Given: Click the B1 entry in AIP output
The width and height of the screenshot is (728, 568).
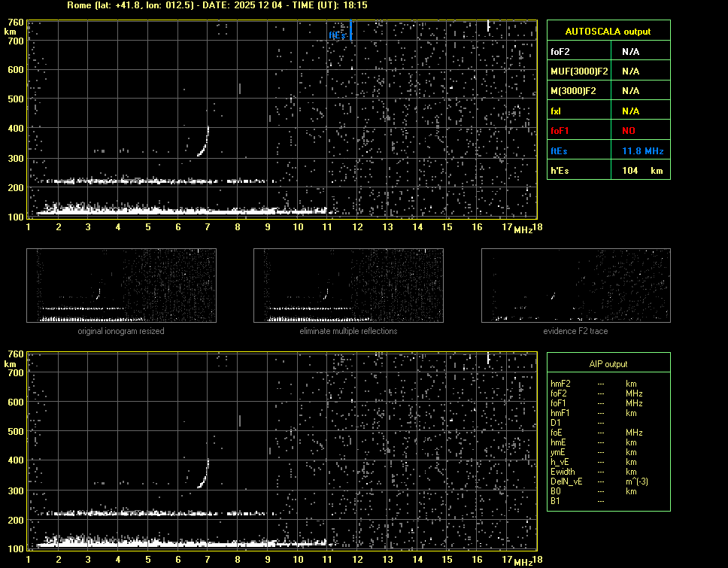Looking at the screenshot, I should click(556, 501).
